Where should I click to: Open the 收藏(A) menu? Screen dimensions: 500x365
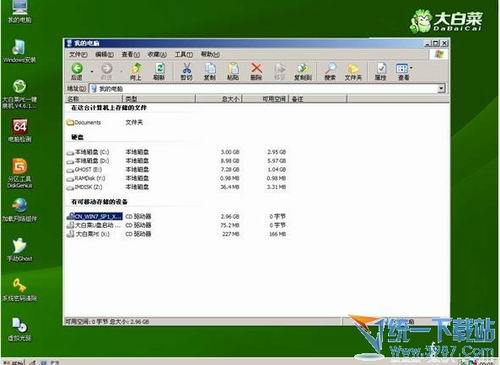pos(157,54)
